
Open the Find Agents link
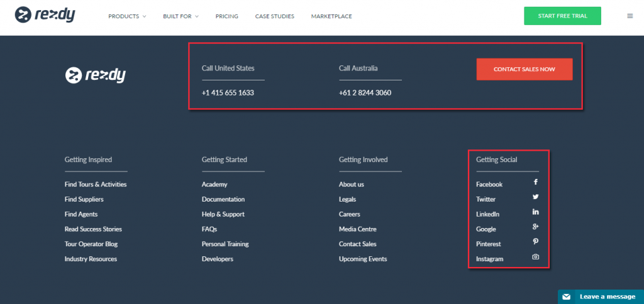[81, 214]
